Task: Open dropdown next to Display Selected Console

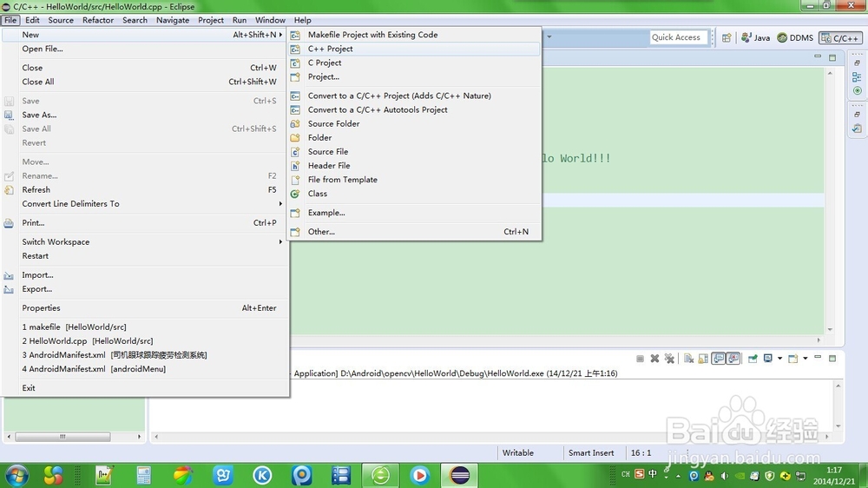Action: pyautogui.click(x=779, y=359)
